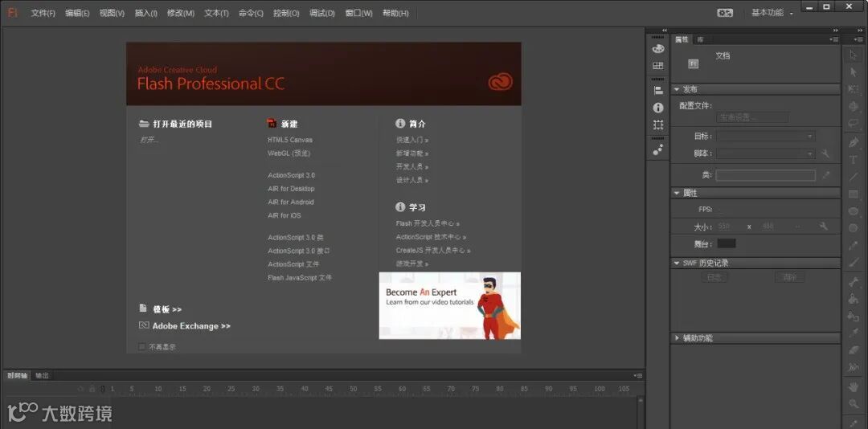Switch to the 输出 tab
The height and width of the screenshot is (429, 868).
[x=42, y=375]
